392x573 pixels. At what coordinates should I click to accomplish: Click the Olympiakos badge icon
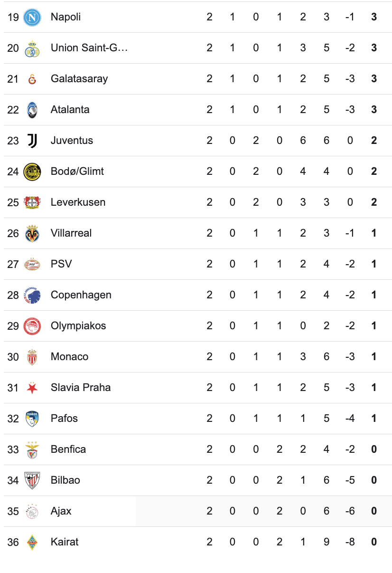pos(32,326)
